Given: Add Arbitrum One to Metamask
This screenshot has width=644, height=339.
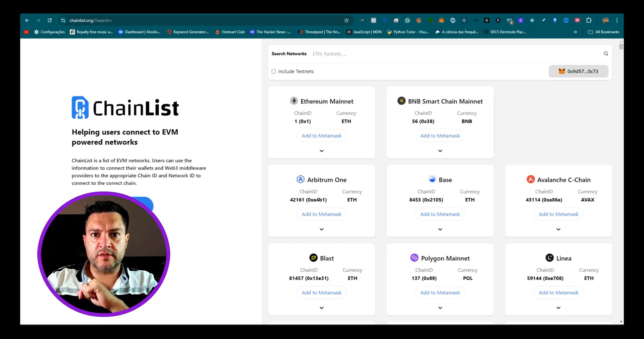Looking at the screenshot, I should tap(322, 214).
